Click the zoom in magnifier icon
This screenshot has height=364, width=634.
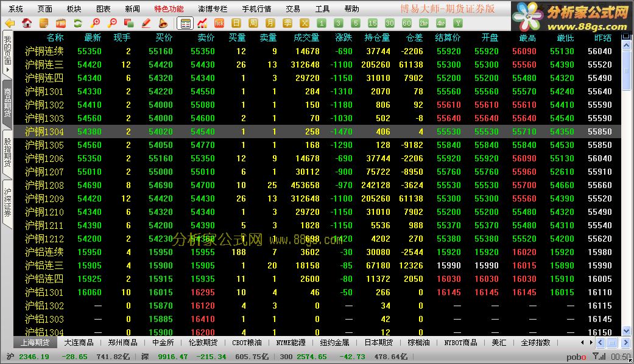tap(95, 23)
